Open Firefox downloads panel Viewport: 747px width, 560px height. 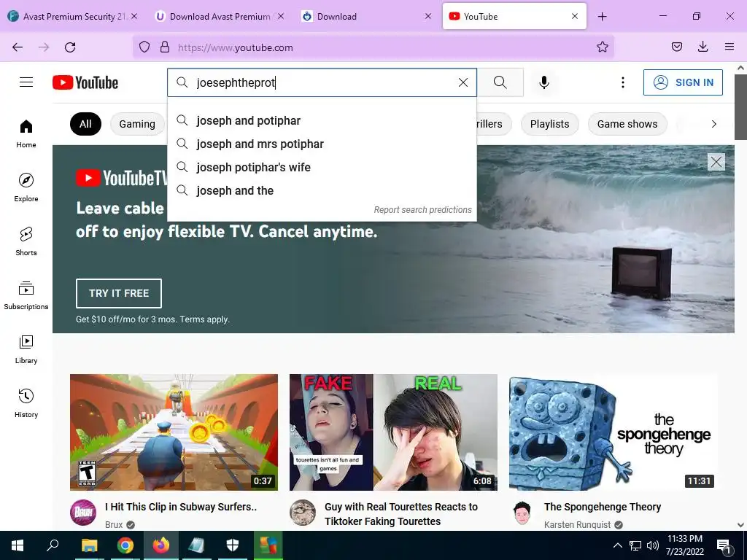click(703, 47)
